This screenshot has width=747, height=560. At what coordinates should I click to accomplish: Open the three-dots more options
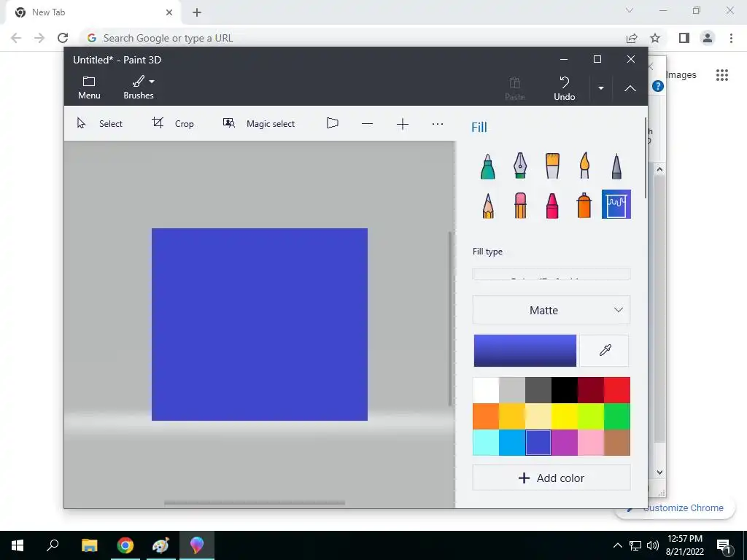pos(438,124)
